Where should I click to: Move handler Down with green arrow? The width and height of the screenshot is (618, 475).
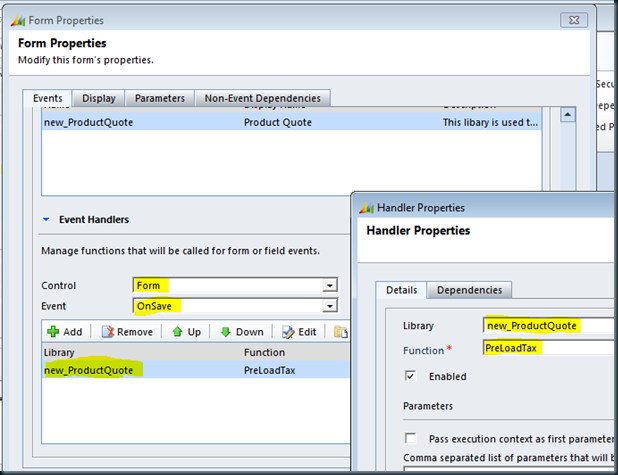[241, 332]
